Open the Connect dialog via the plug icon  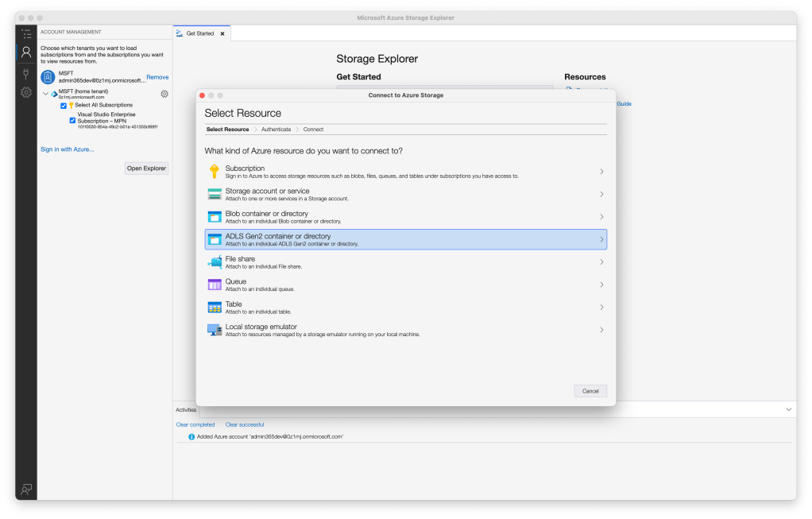click(x=25, y=72)
